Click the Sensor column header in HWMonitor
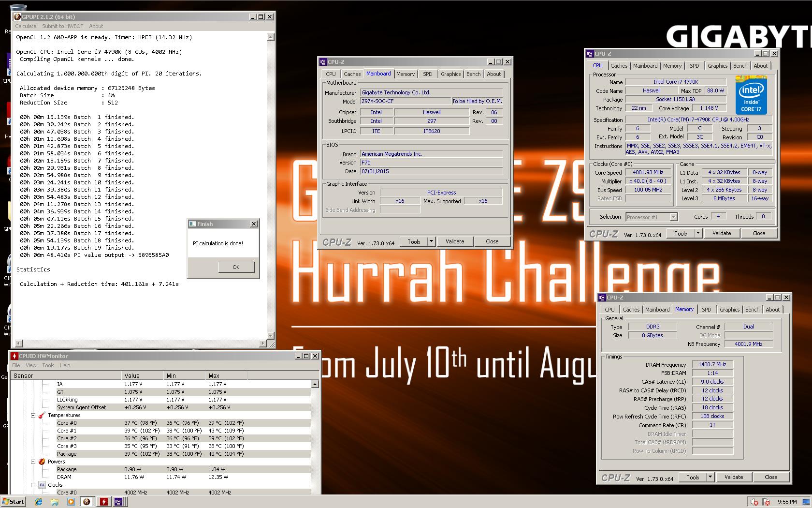Screen dimensions: 812x508 [66, 375]
